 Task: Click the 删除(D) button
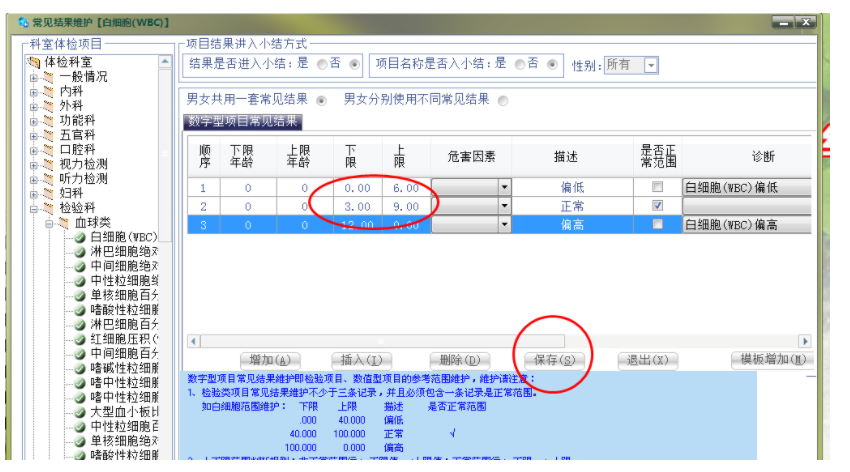click(460, 360)
